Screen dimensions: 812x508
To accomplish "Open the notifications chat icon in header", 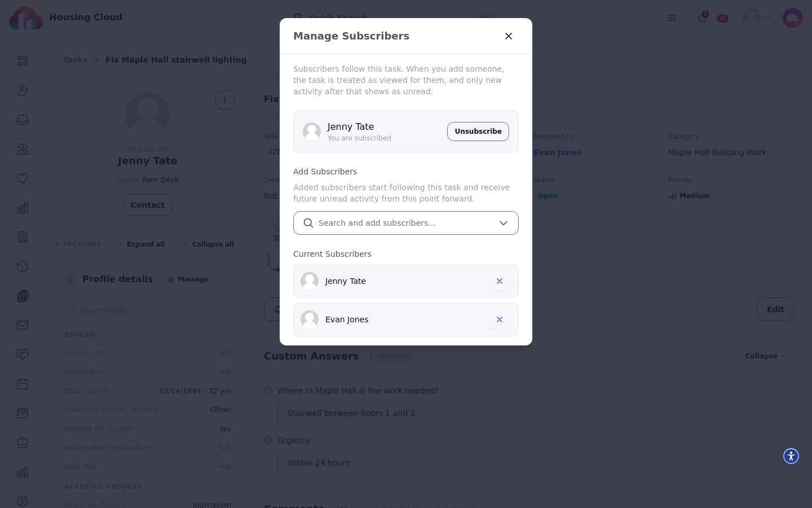I will coord(702,18).
